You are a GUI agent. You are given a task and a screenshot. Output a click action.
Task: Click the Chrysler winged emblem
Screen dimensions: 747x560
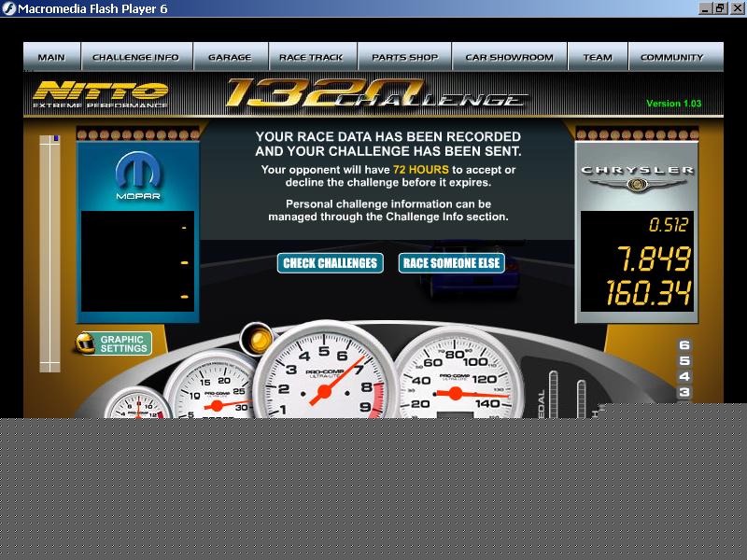[x=637, y=184]
